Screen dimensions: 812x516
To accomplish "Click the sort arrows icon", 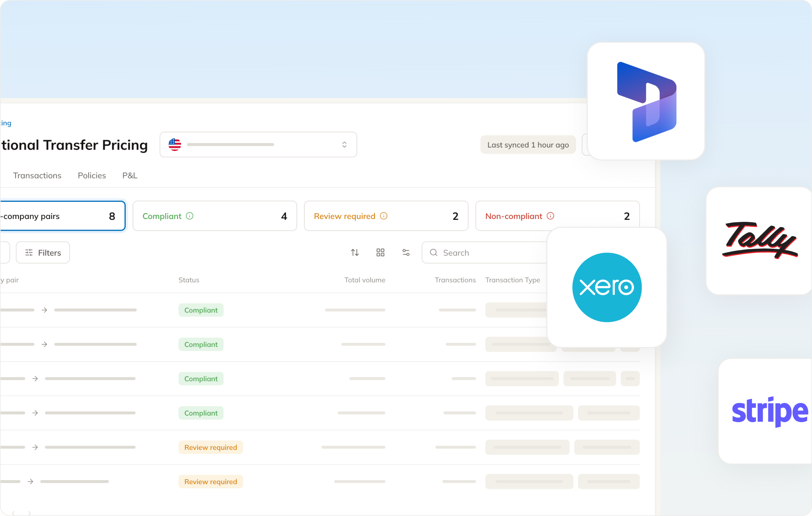I will click(355, 252).
